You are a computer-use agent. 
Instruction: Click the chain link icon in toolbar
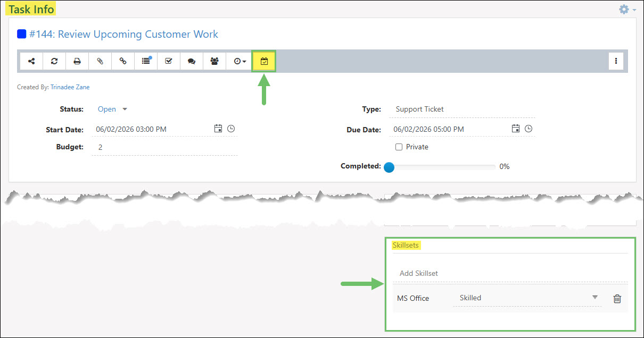123,61
